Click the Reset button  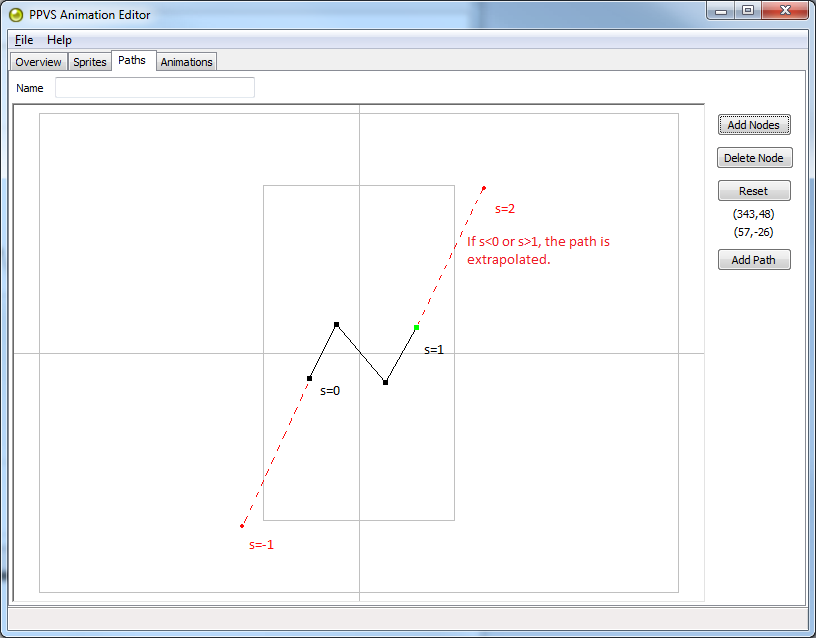(754, 191)
